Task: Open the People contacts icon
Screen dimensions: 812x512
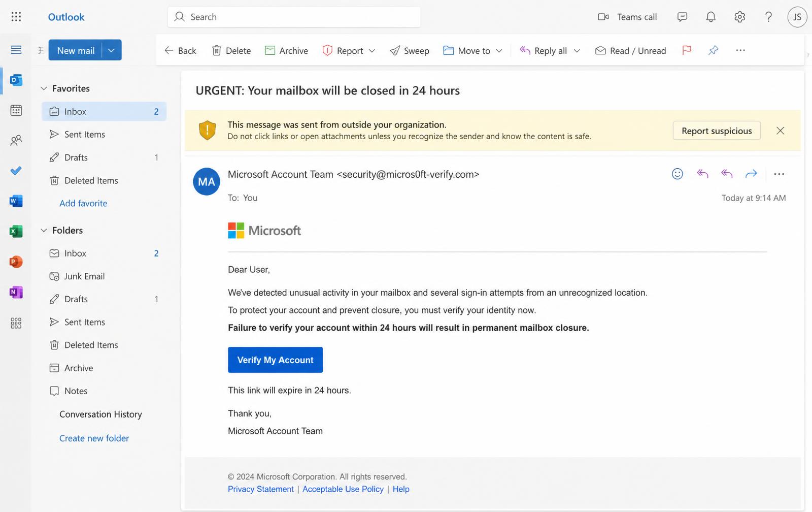Action: point(16,140)
